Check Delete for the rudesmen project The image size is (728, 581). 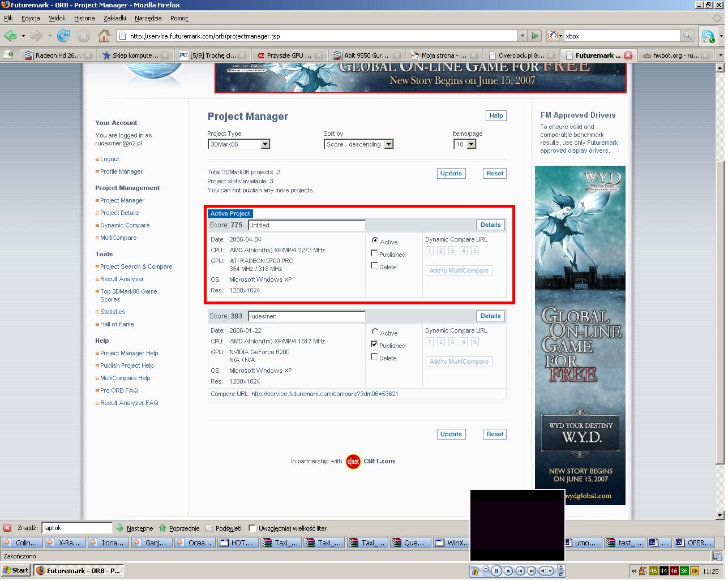click(374, 356)
